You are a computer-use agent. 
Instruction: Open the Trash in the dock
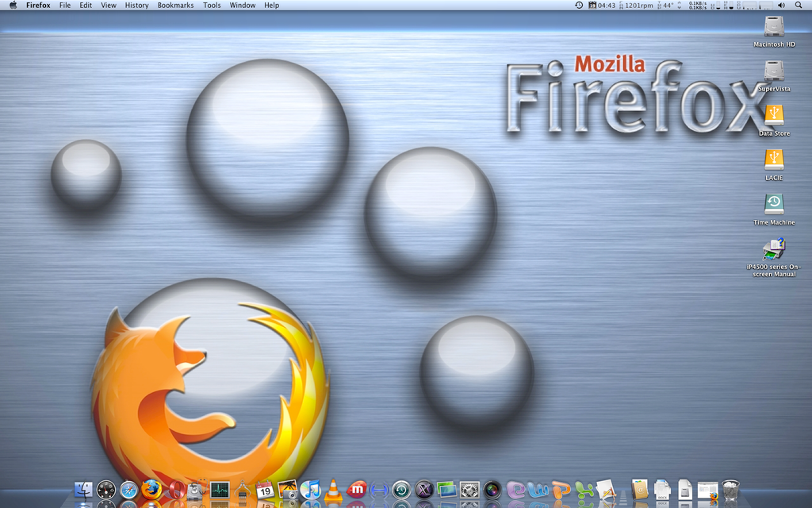730,489
